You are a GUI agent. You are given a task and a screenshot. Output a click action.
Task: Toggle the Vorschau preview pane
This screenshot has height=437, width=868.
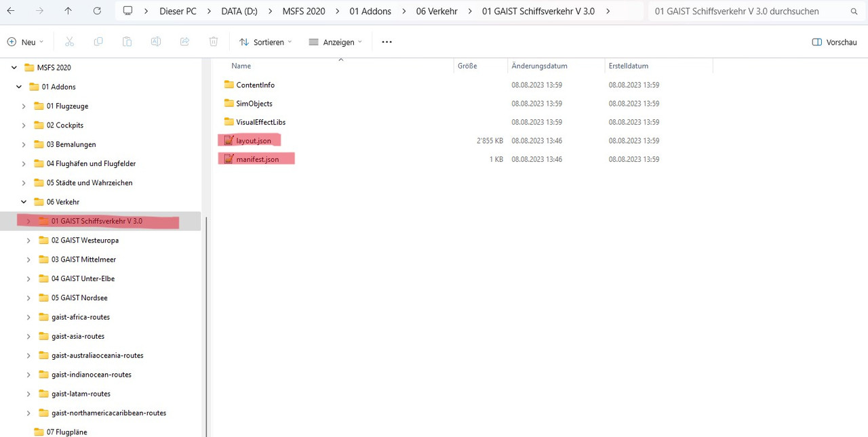coord(835,42)
